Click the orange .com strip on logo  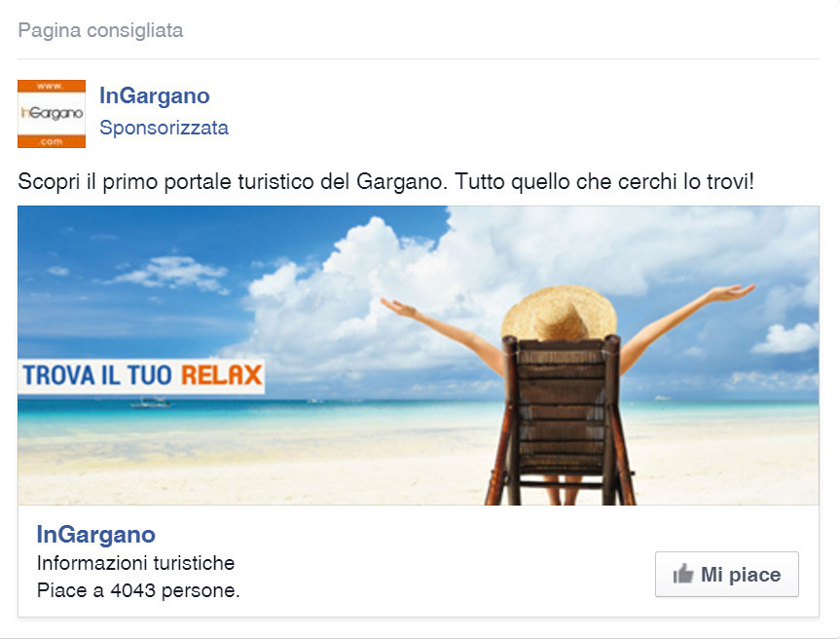52,141
